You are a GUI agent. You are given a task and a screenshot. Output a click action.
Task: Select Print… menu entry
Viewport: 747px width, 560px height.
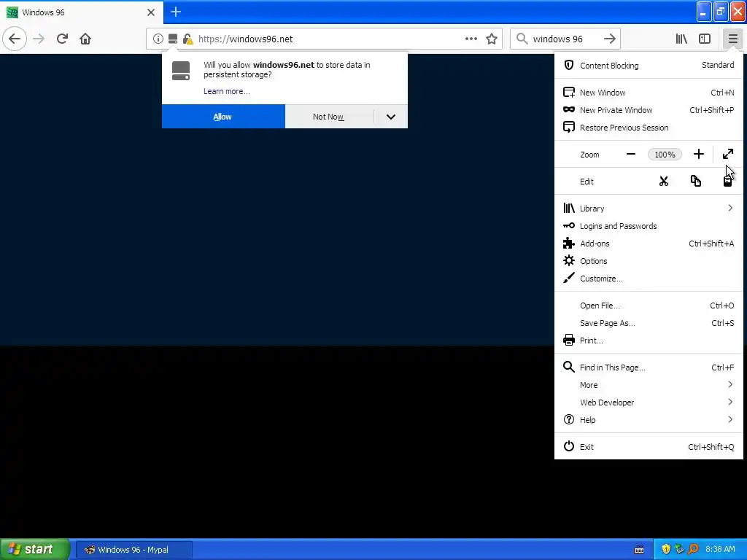649,341
